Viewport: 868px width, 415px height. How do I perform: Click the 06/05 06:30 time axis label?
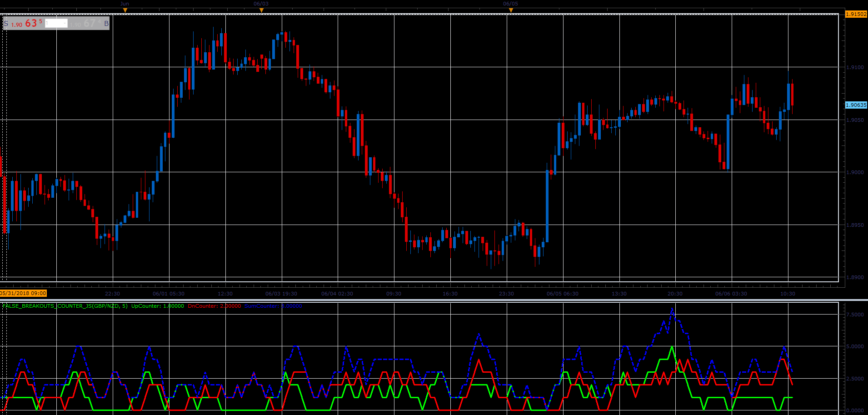pos(563,294)
